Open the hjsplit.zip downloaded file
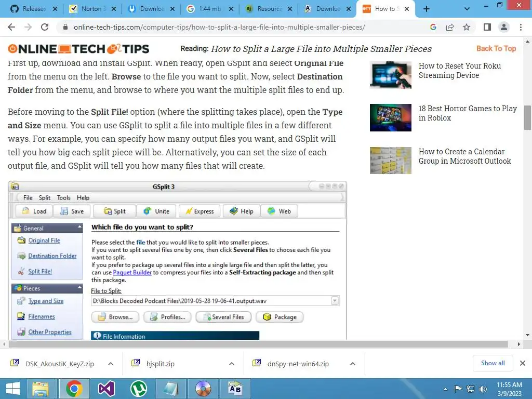 click(160, 364)
